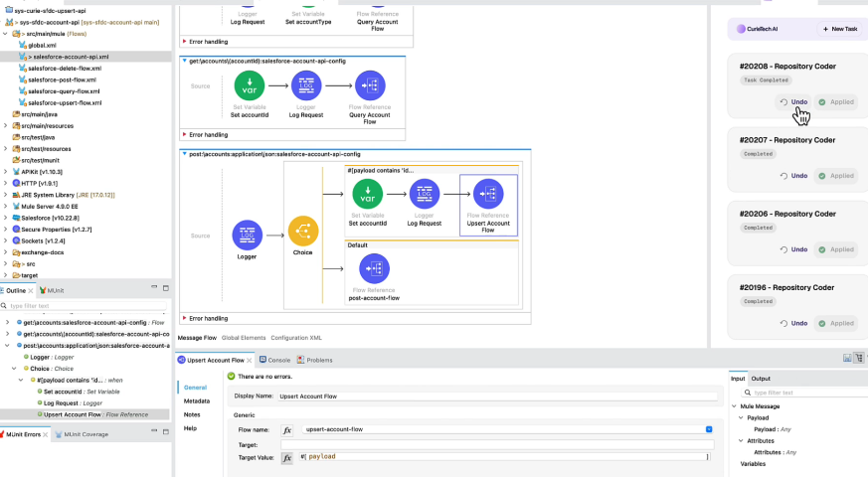Switch to the MUnit tab
The width and height of the screenshot is (868, 477).
[52, 290]
